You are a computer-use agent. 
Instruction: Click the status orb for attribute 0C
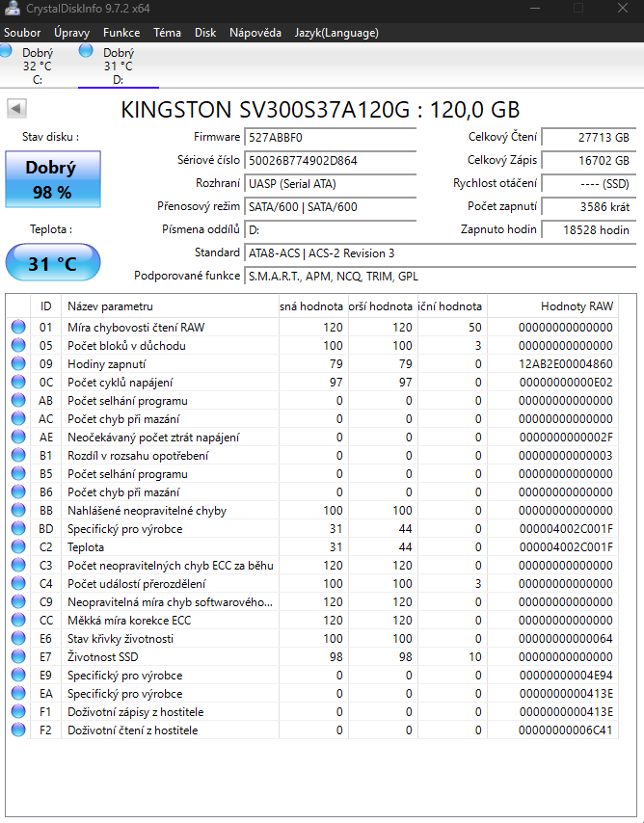pos(18,382)
